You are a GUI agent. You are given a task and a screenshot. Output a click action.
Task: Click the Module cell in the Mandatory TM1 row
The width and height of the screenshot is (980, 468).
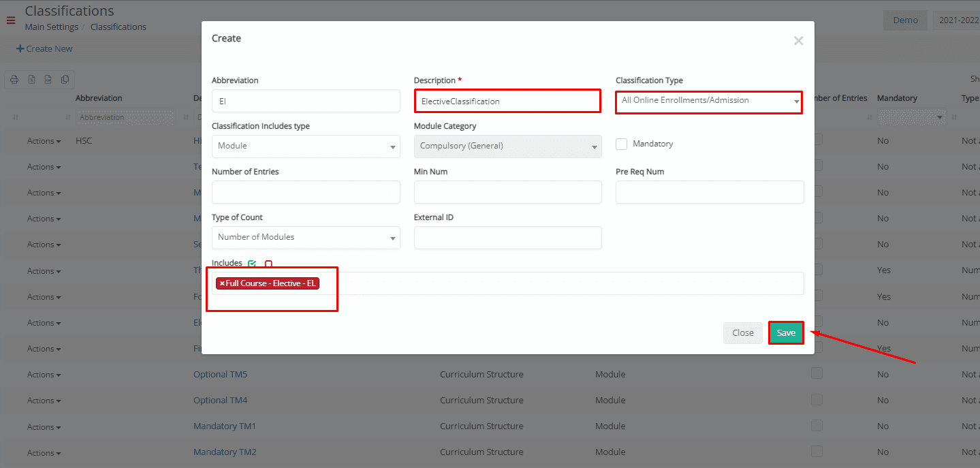point(610,426)
